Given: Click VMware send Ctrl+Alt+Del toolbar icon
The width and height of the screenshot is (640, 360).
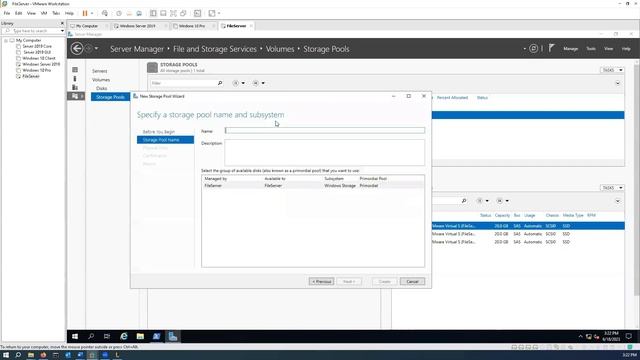Looking at the screenshot, I should point(105,13).
